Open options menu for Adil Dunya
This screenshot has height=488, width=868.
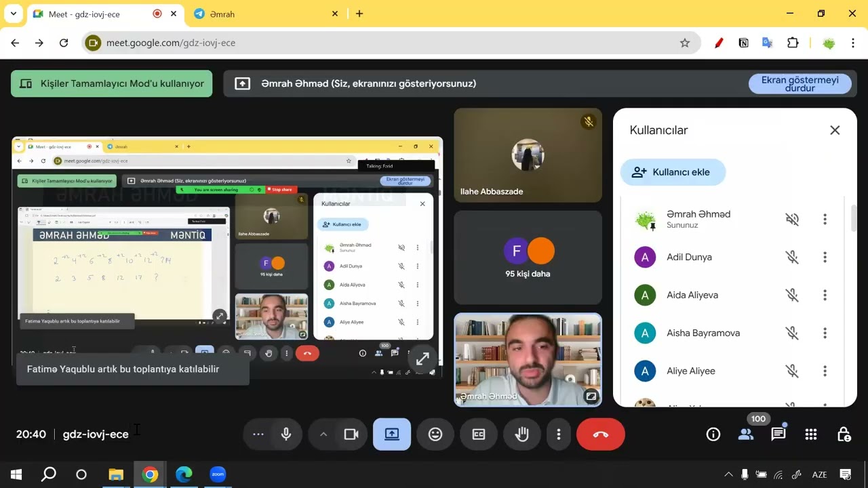(825, 257)
